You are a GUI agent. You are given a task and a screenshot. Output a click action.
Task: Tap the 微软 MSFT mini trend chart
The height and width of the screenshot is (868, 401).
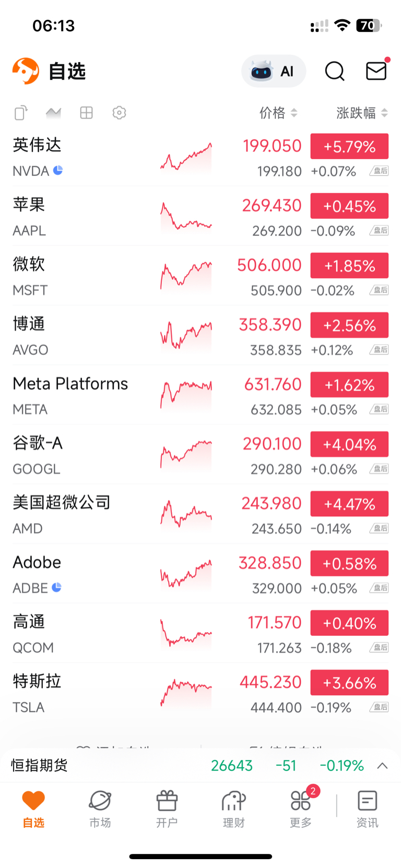click(x=186, y=276)
